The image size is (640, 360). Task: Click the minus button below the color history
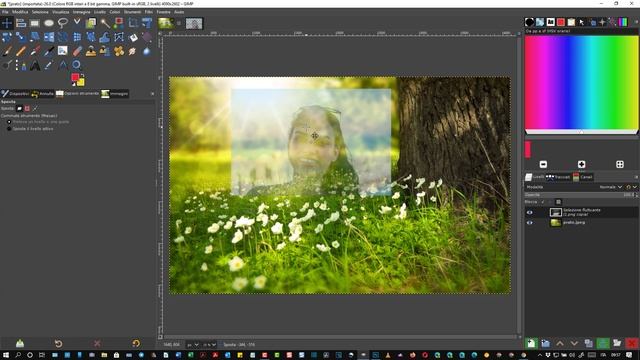(x=543, y=164)
